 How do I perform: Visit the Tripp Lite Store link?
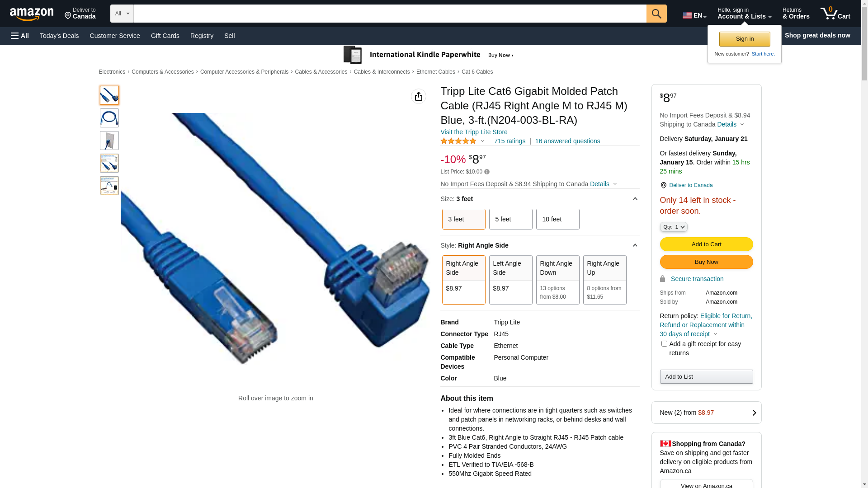click(x=474, y=132)
